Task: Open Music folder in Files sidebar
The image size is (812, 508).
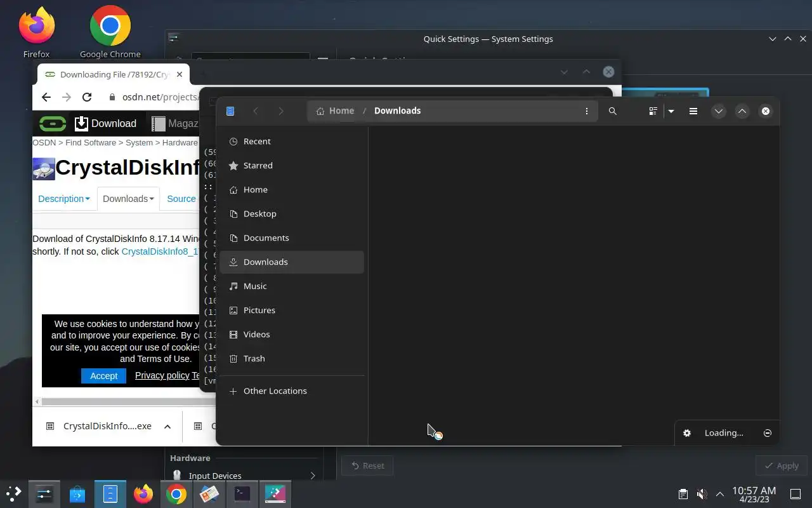Action: (x=292, y=286)
